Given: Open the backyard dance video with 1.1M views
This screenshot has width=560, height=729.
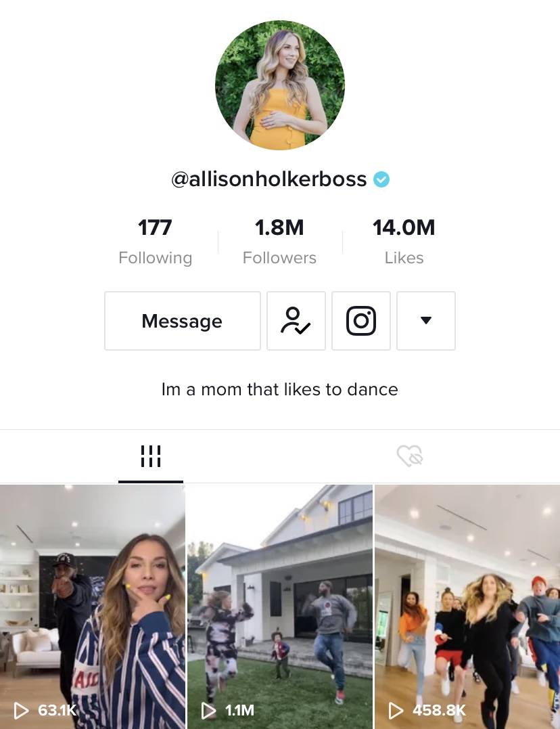Looking at the screenshot, I should point(280,606).
